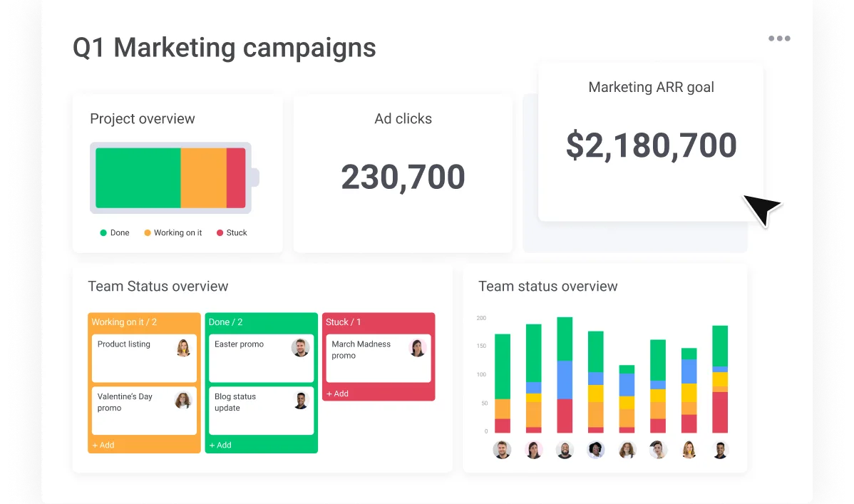Click the Done / 2 column header

(x=225, y=322)
